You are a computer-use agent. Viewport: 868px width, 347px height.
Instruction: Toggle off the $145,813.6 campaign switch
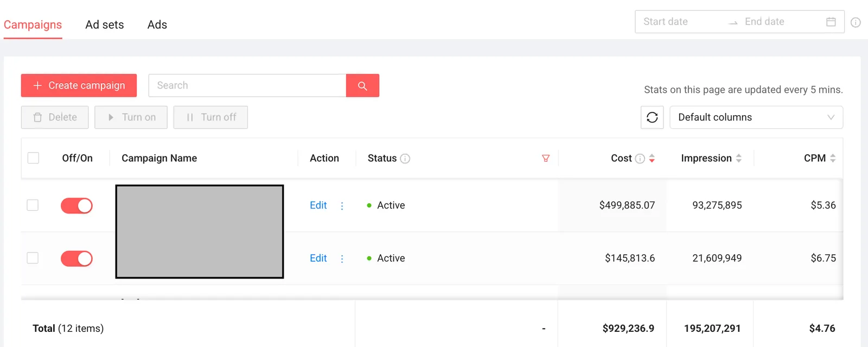point(76,258)
